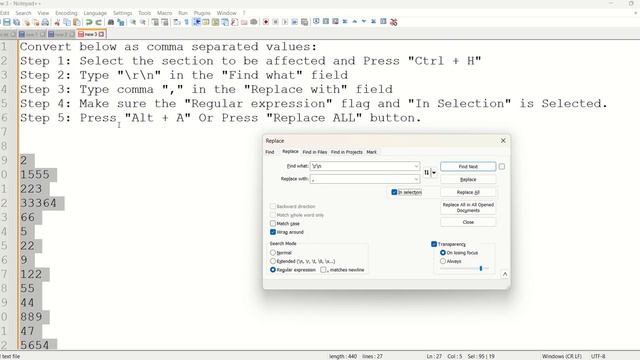Image resolution: width=640 pixels, height=360 pixels.
Task: Switch to the Find tab in the dialog
Action: click(x=270, y=152)
